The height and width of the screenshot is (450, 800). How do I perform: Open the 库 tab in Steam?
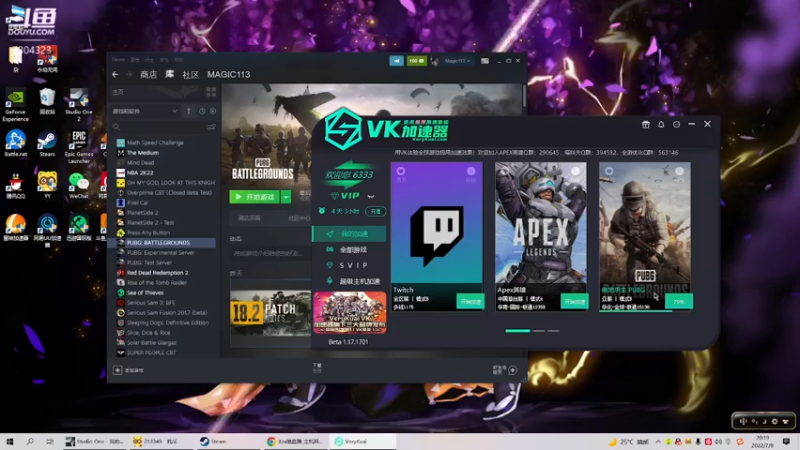(169, 74)
